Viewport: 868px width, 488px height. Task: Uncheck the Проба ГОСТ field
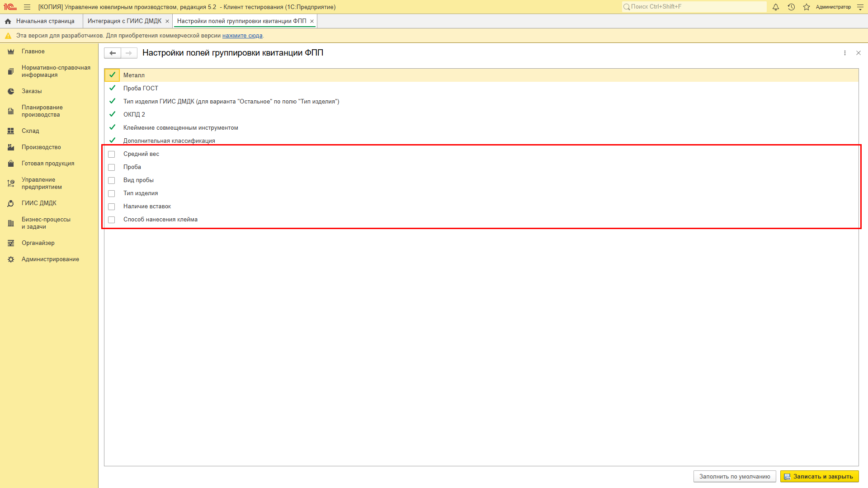click(112, 88)
